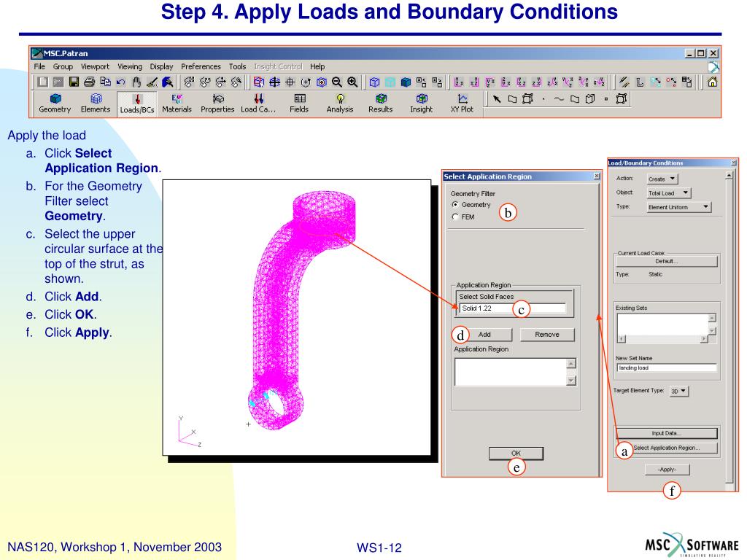This screenshot has width=747, height=560.
Task: Click inside the Existing Sets list box
Action: (x=662, y=324)
